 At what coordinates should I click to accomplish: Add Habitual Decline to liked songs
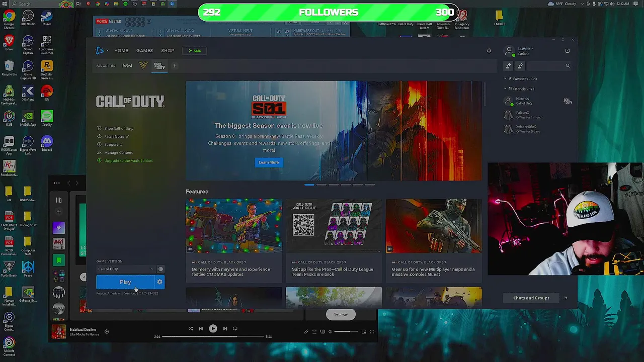tap(107, 331)
